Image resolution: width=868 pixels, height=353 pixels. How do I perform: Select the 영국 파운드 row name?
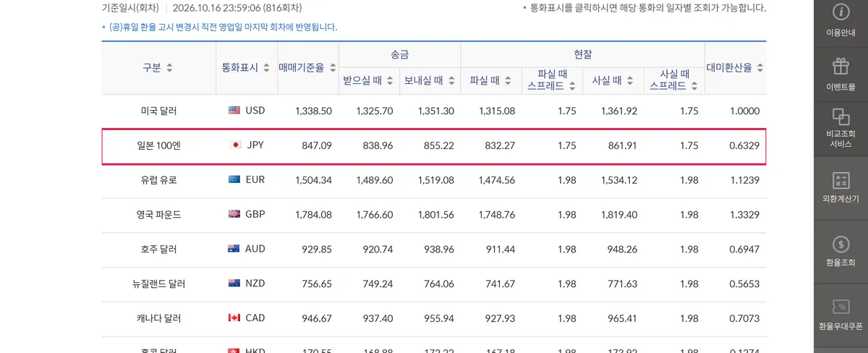[158, 215]
